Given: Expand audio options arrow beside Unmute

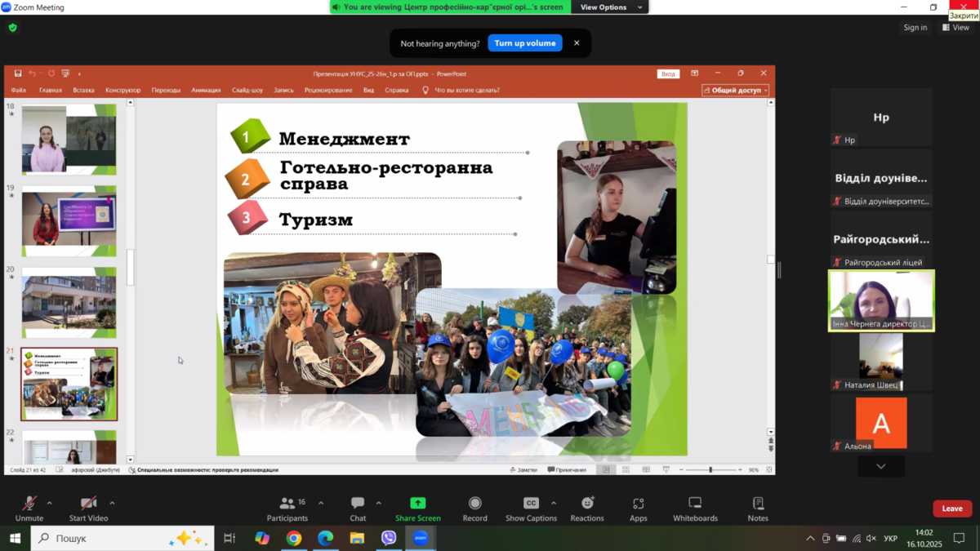Looking at the screenshot, I should (x=50, y=503).
